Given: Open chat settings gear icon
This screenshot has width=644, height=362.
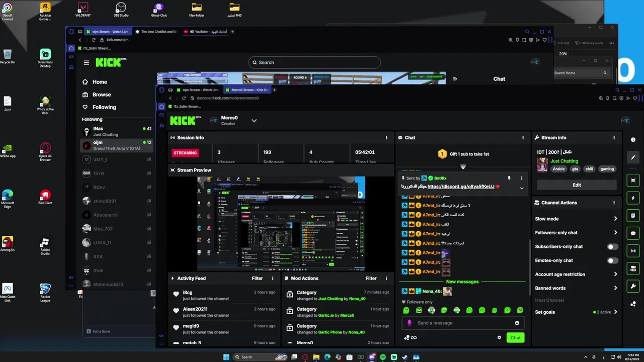Looking at the screenshot, I should point(499,338).
